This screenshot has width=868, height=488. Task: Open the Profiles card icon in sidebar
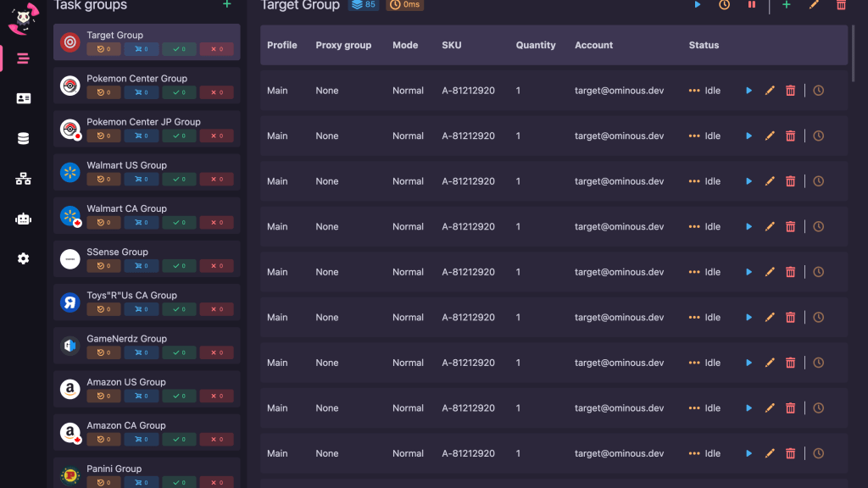23,98
